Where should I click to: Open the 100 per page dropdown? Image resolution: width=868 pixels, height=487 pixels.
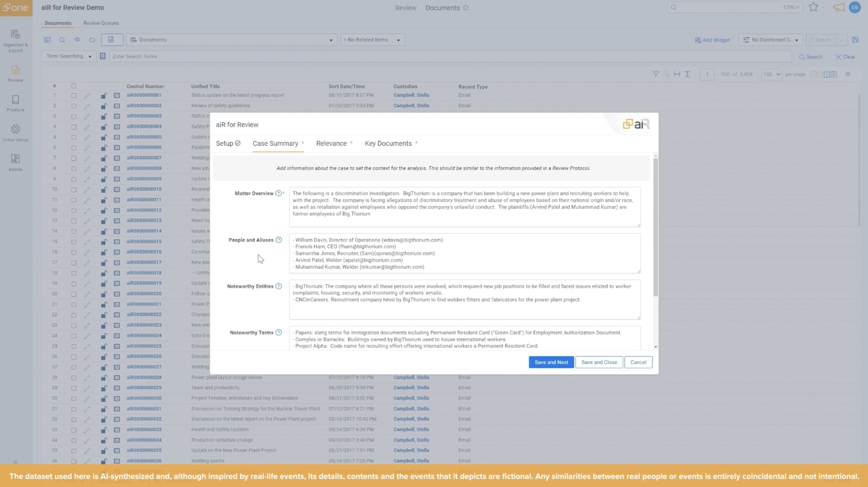click(x=771, y=74)
